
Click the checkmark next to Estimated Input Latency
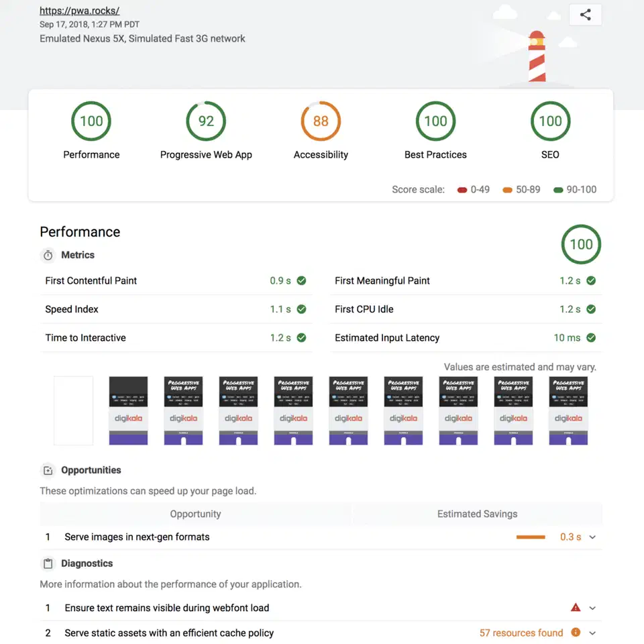(x=591, y=337)
